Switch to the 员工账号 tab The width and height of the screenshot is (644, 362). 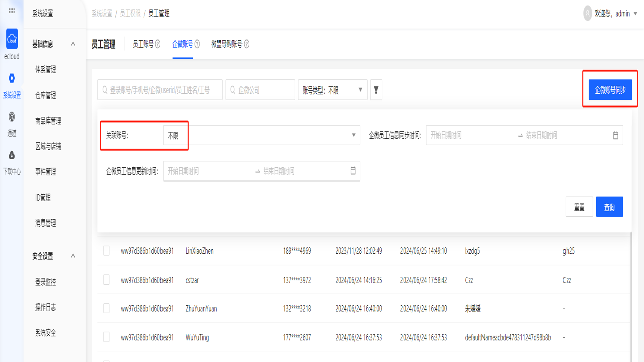[x=143, y=44]
